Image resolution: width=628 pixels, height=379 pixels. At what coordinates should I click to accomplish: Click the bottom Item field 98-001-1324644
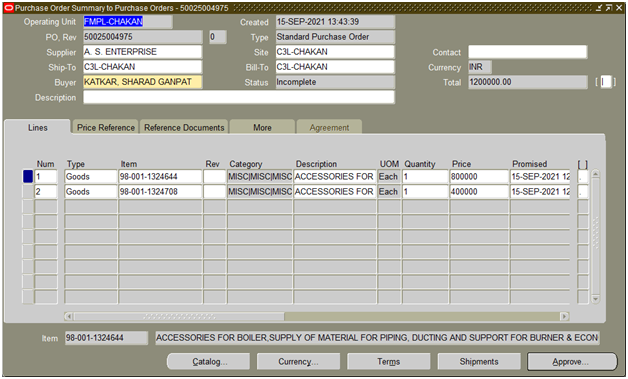pyautogui.click(x=106, y=338)
